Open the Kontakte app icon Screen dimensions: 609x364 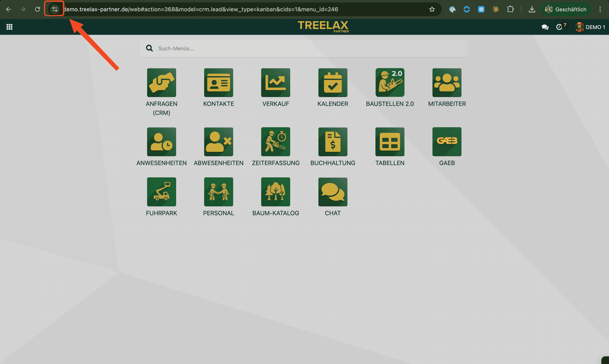coord(218,83)
